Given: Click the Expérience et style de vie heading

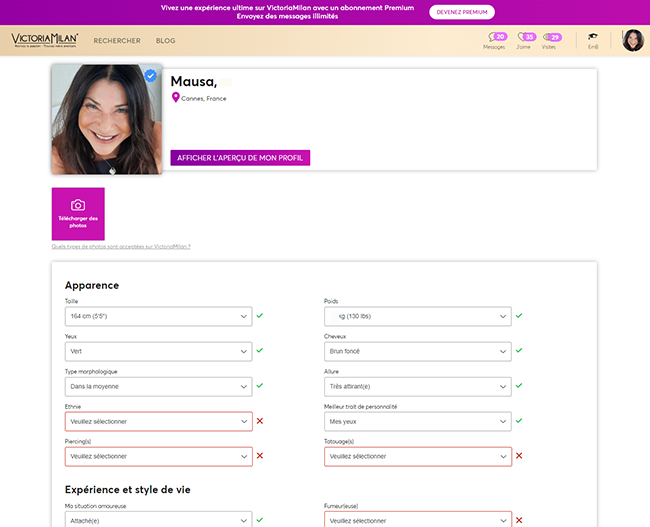Looking at the screenshot, I should [x=128, y=490].
